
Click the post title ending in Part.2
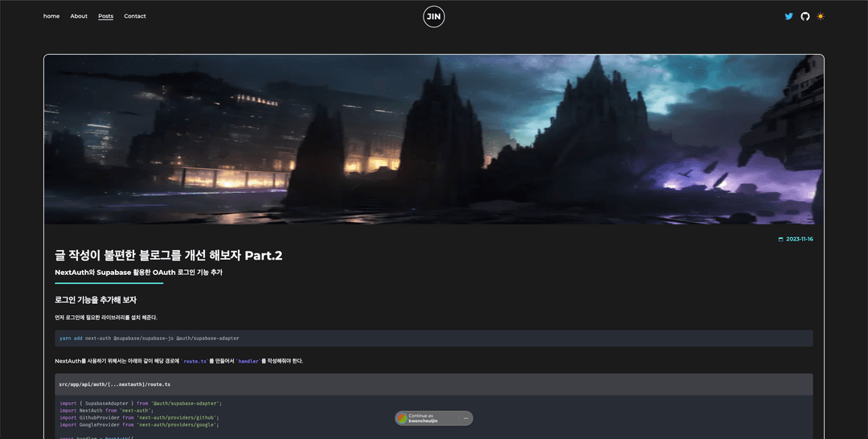coord(168,255)
